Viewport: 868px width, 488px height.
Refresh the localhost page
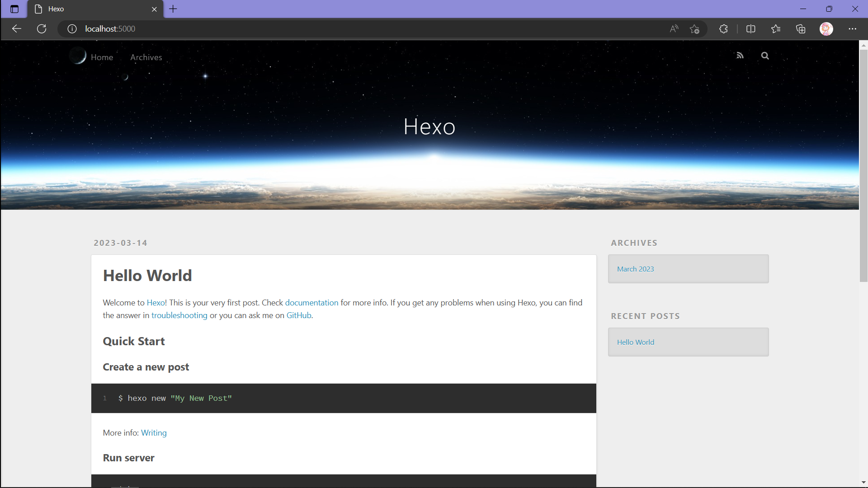pos(42,29)
